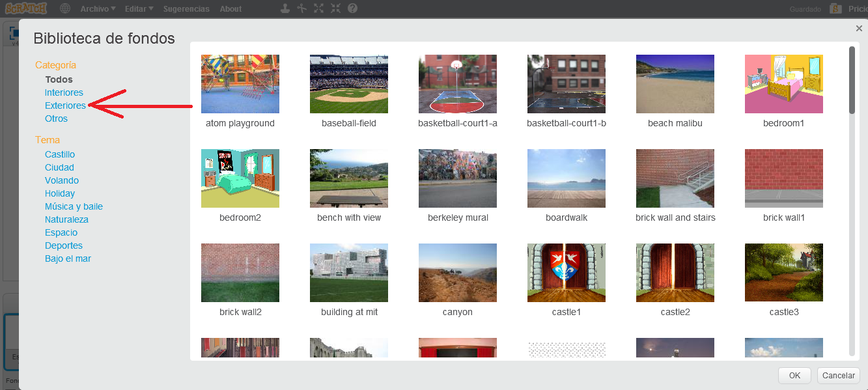Select the castle1 backdrop
Viewport: 868px width, 390px height.
(x=567, y=273)
